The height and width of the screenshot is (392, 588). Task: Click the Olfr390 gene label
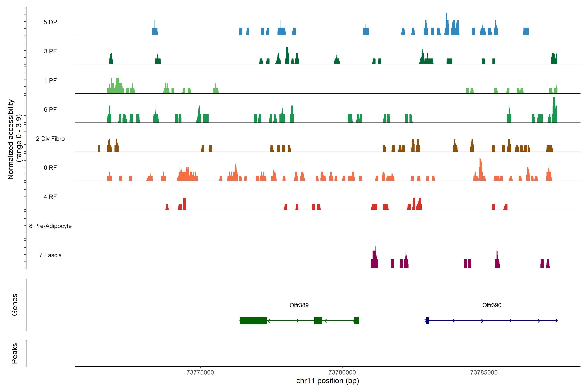coord(492,305)
